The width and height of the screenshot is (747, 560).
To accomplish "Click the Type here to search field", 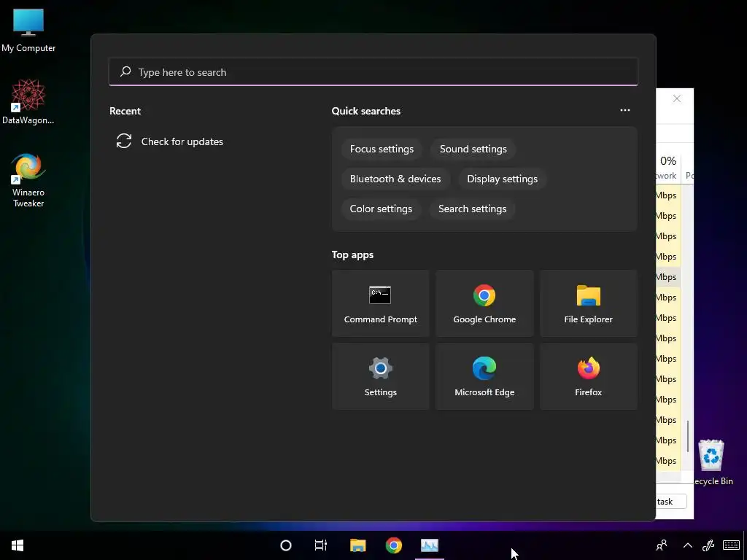I will click(x=373, y=72).
